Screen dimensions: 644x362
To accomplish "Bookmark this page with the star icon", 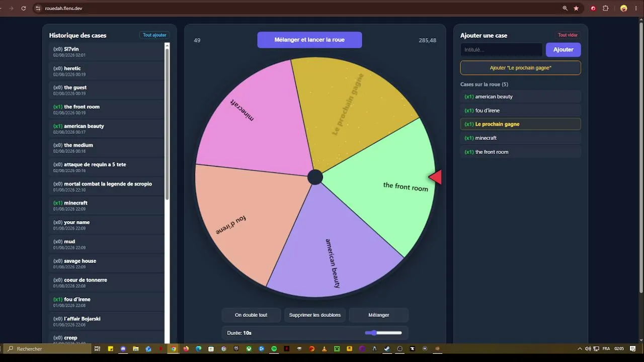I will (576, 9).
